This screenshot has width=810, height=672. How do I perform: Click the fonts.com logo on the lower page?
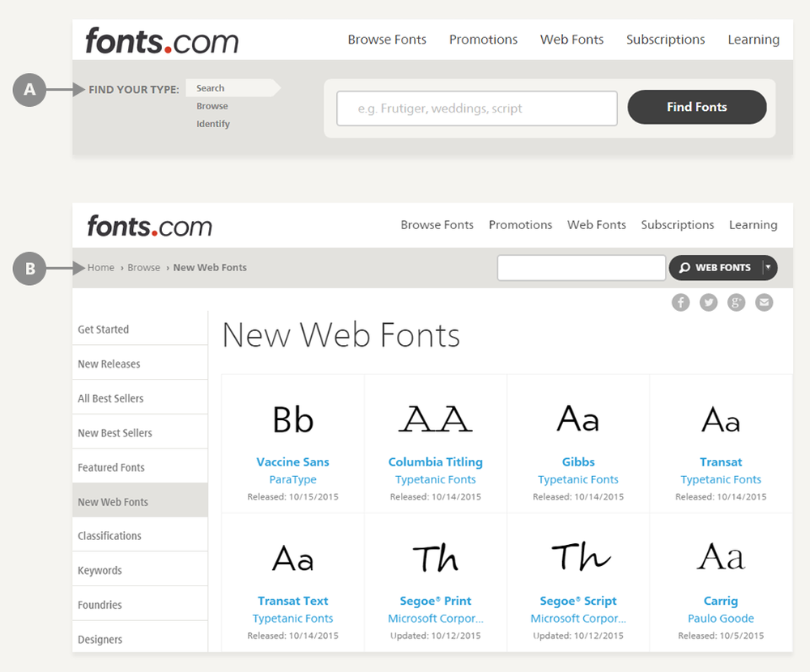(x=149, y=225)
